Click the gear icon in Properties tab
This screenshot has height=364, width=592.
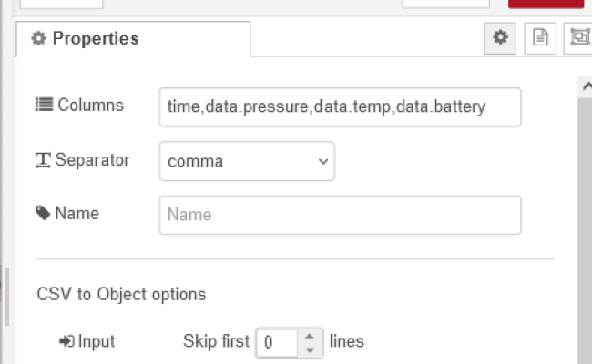click(38, 39)
